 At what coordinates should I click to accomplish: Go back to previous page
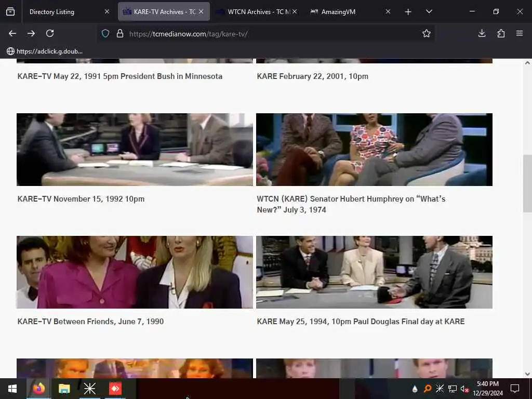(x=12, y=33)
